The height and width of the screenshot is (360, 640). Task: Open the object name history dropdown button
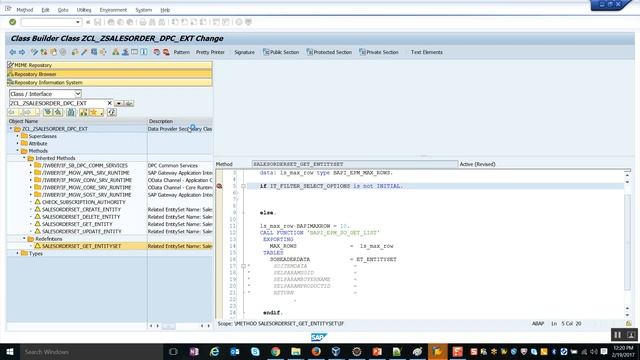click(119, 104)
